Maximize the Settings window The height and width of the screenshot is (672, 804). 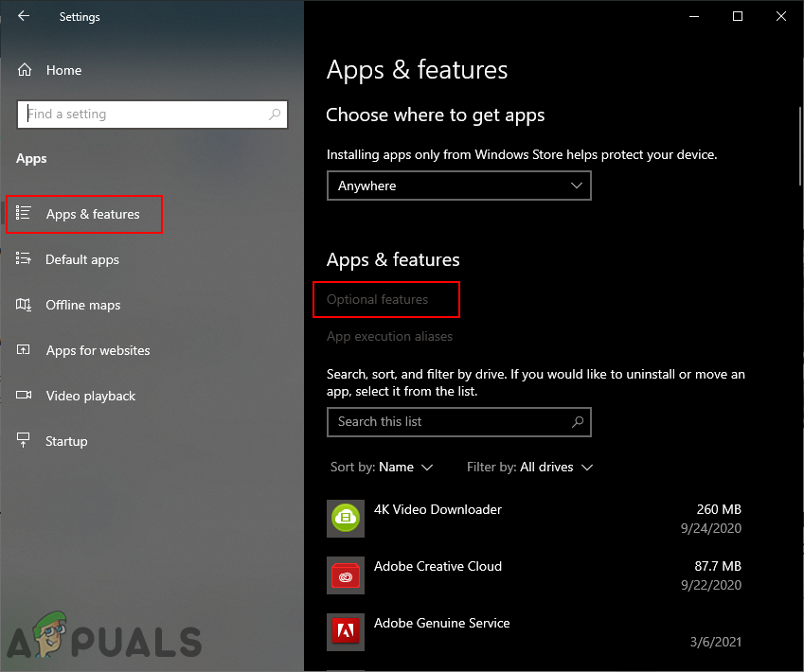pyautogui.click(x=738, y=16)
